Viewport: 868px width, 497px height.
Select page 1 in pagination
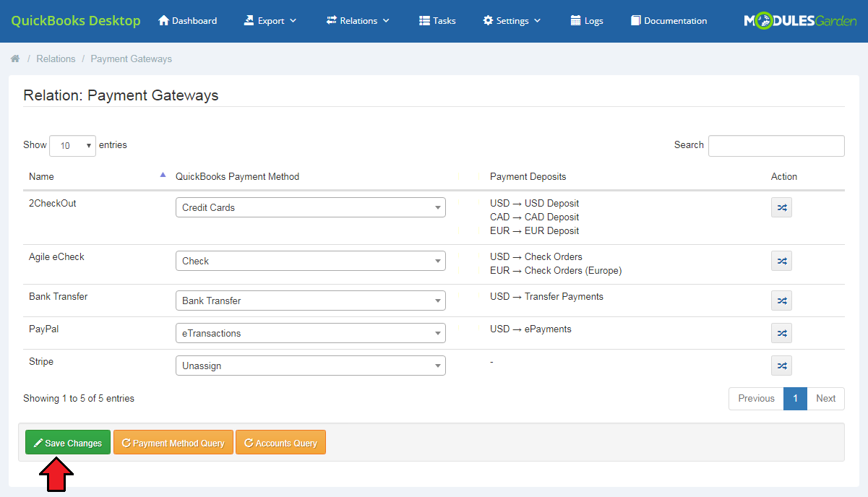(x=795, y=399)
